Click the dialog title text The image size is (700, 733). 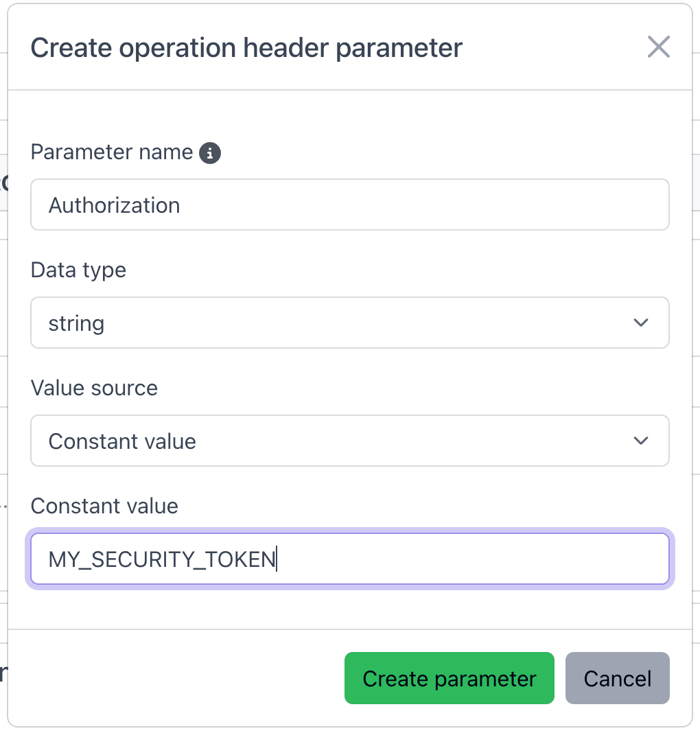[246, 48]
